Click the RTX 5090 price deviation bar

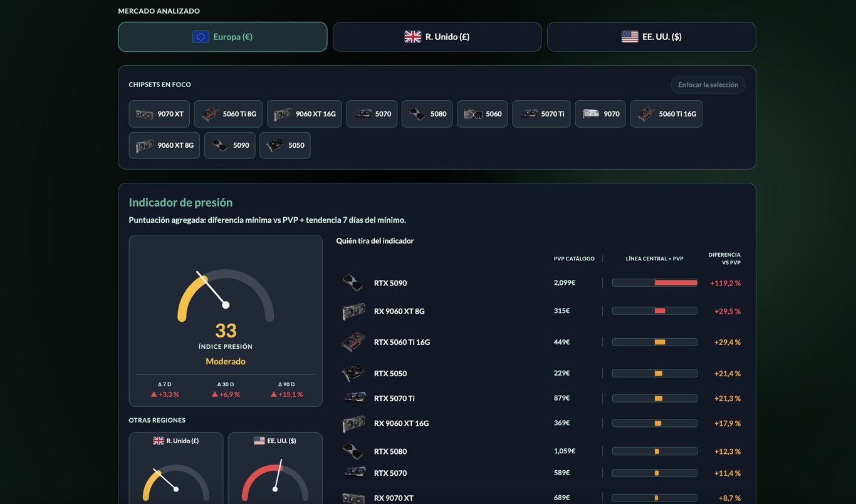[x=655, y=283]
